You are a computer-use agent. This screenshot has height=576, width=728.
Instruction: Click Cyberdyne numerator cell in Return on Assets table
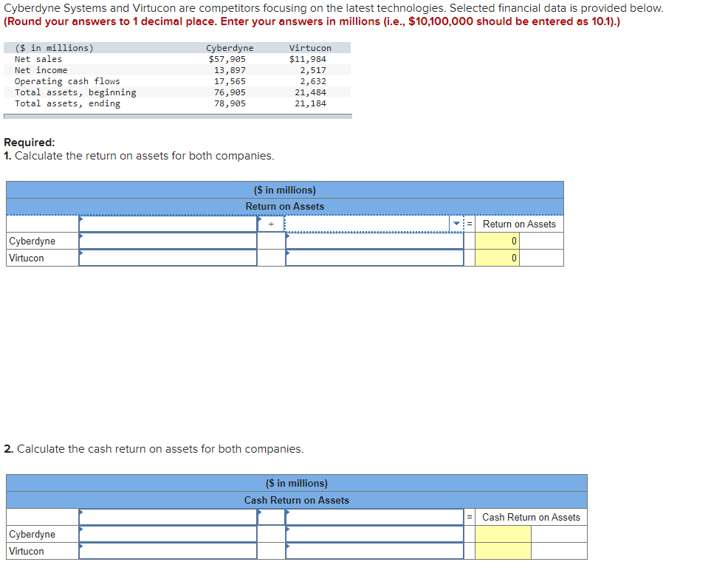pyautogui.click(x=168, y=241)
